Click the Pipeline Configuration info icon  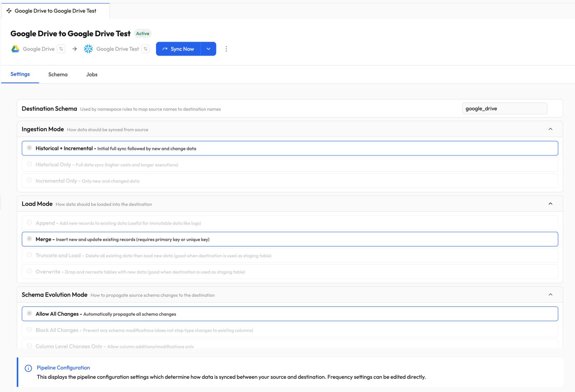point(28,368)
